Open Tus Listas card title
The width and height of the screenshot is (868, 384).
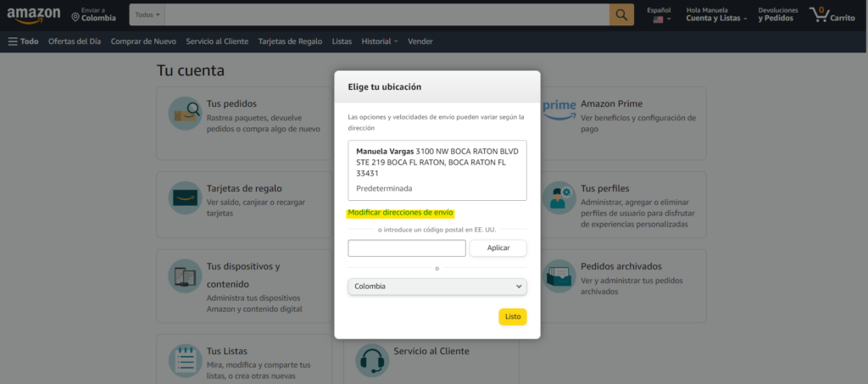pyautogui.click(x=227, y=351)
